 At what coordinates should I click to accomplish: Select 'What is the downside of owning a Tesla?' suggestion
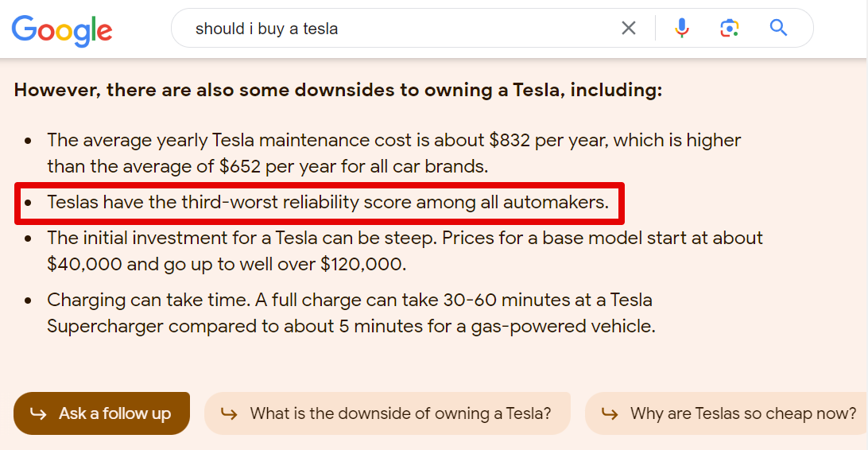(387, 413)
